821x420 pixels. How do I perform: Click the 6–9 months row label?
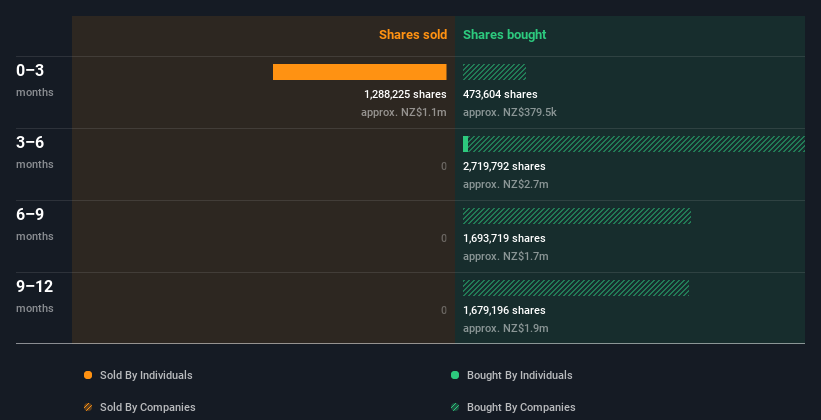(x=35, y=224)
